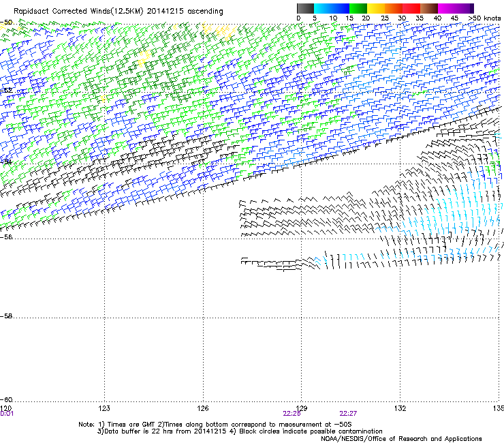Click the legend label '40'
Screen dimensions: 504x443
click(x=437, y=18)
